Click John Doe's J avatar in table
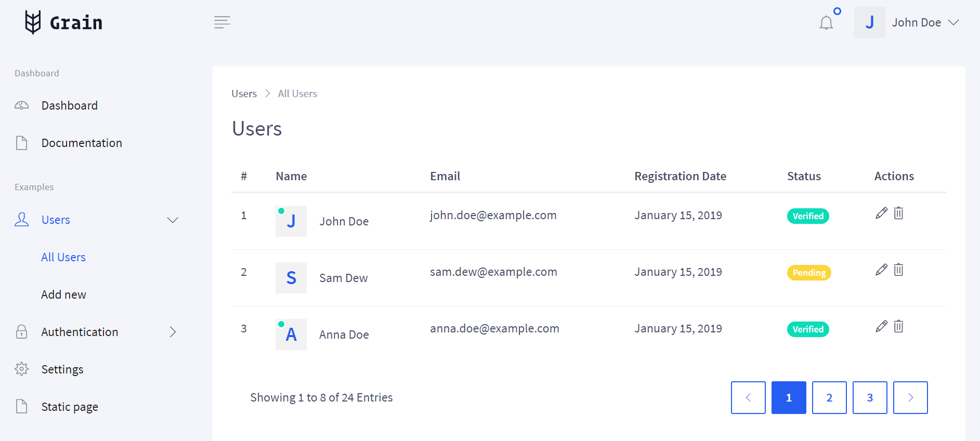The image size is (980, 441). [291, 221]
